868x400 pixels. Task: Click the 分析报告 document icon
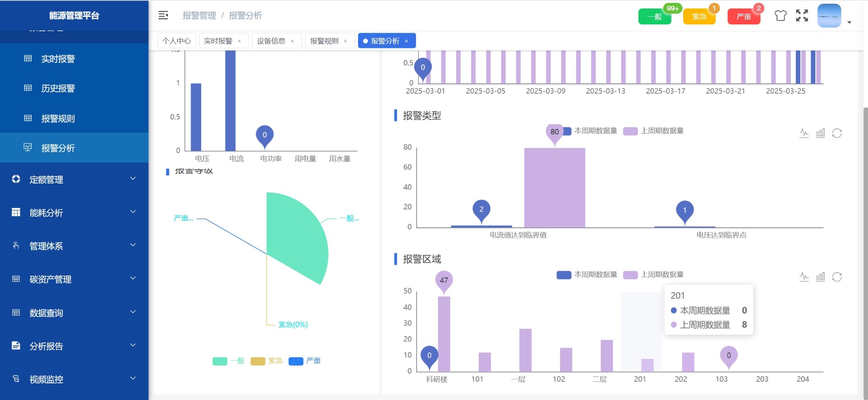16,346
